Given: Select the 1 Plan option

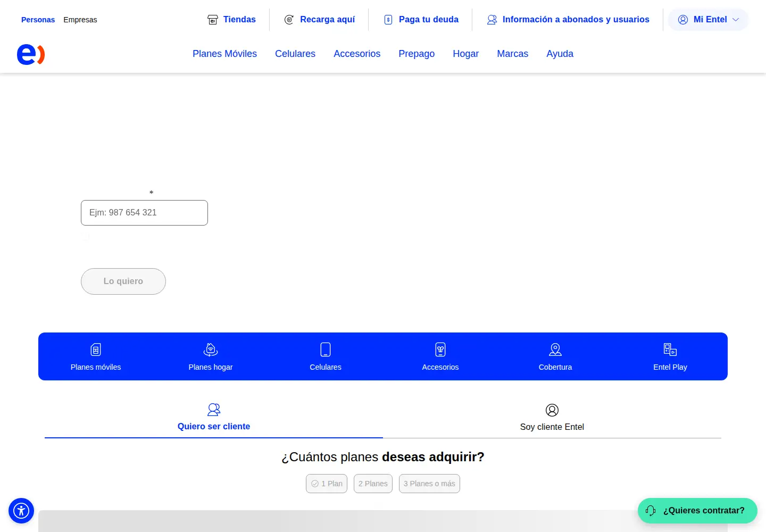Looking at the screenshot, I should [327, 484].
